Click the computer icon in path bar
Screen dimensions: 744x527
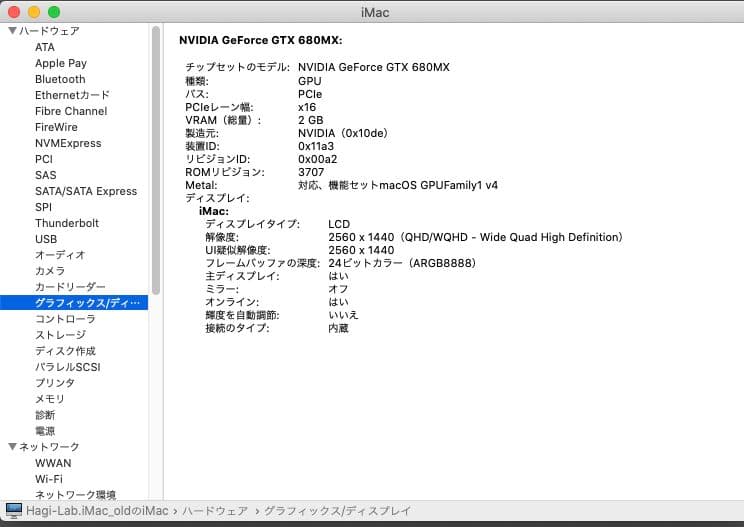13,510
